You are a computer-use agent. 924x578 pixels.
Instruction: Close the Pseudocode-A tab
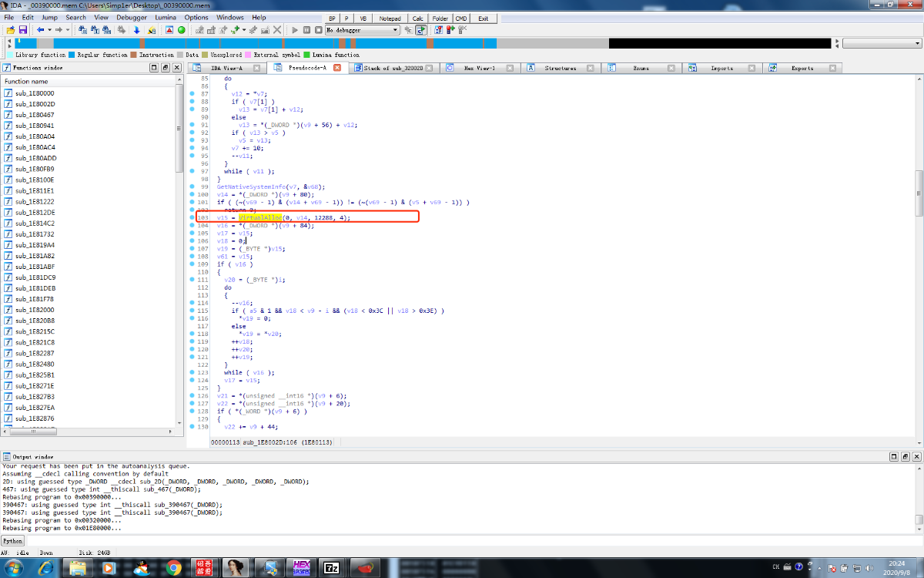coord(337,68)
